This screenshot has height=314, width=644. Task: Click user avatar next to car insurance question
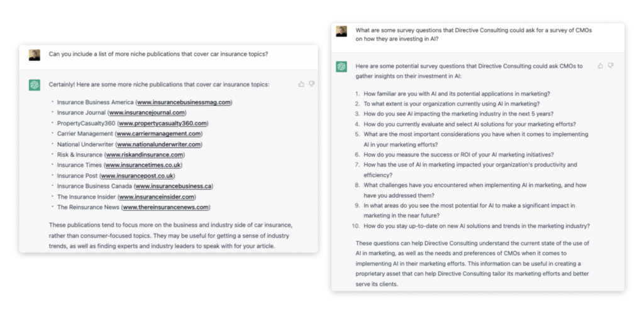(35, 55)
